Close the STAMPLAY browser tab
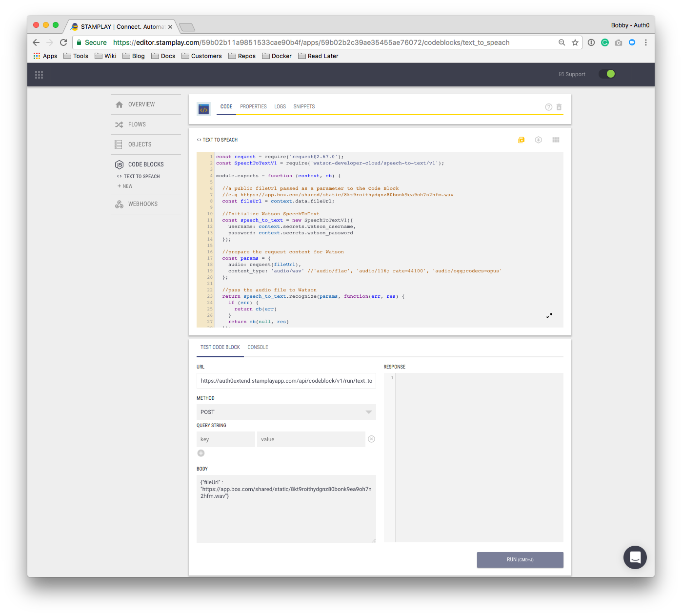The height and width of the screenshot is (616, 682). point(170,27)
